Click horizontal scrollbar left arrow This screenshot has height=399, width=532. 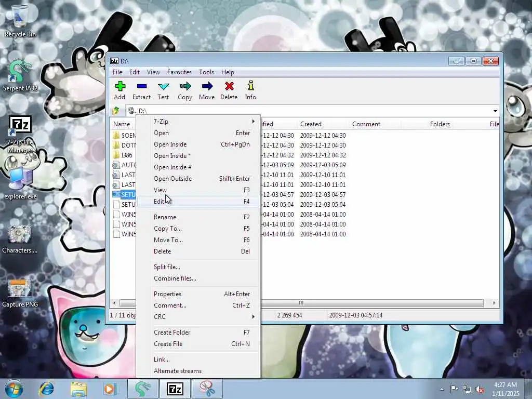(114, 303)
